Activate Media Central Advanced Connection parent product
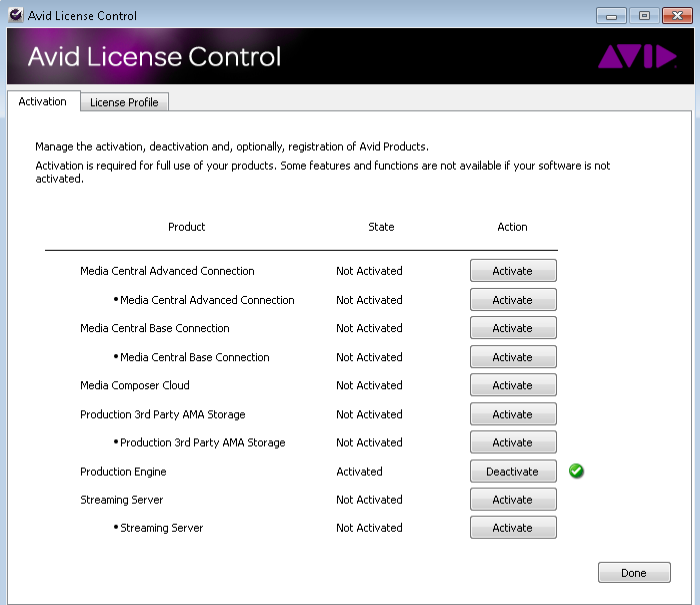 click(x=512, y=271)
